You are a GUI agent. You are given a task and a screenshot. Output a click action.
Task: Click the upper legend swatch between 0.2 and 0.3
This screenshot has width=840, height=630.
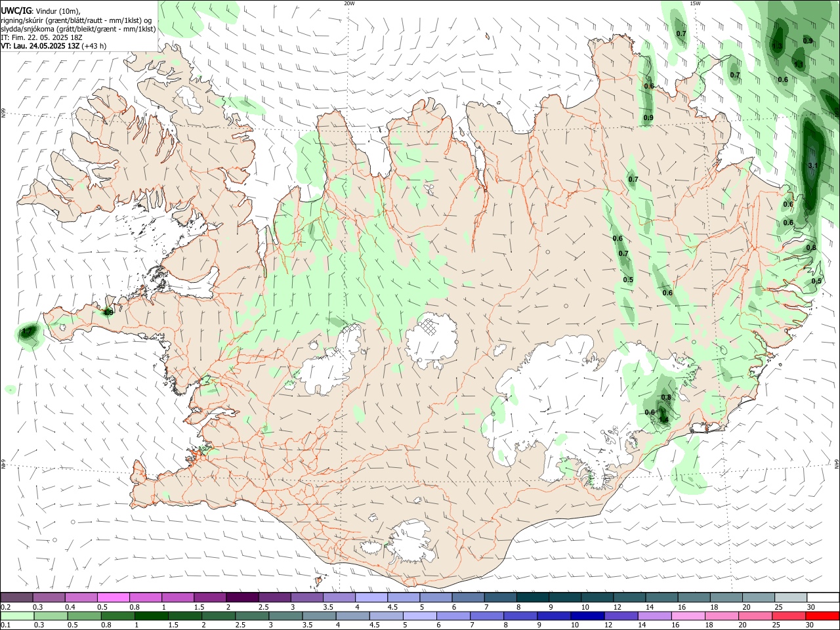pyautogui.click(x=17, y=597)
